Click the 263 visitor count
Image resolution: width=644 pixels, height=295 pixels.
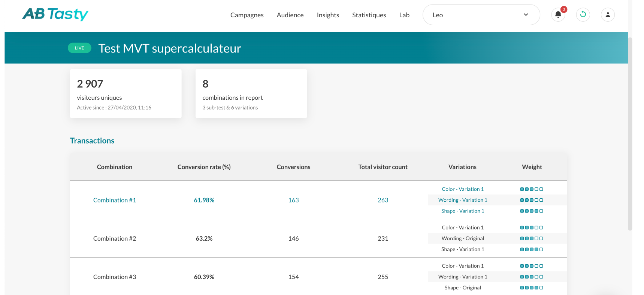click(x=383, y=200)
